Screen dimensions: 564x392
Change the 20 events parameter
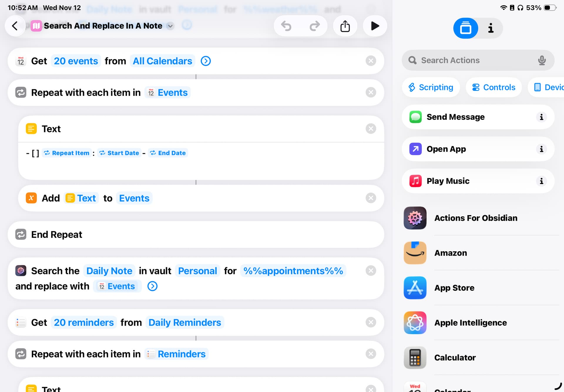tap(76, 61)
